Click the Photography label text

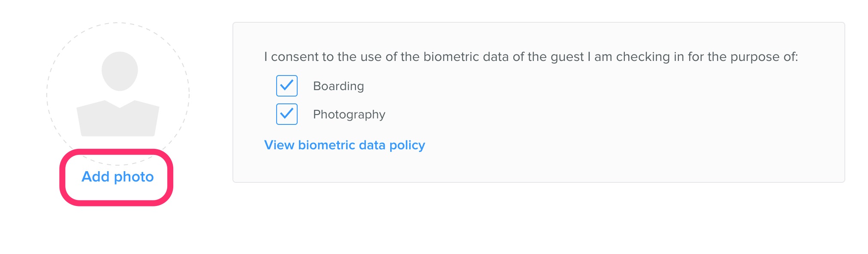pyautogui.click(x=349, y=115)
